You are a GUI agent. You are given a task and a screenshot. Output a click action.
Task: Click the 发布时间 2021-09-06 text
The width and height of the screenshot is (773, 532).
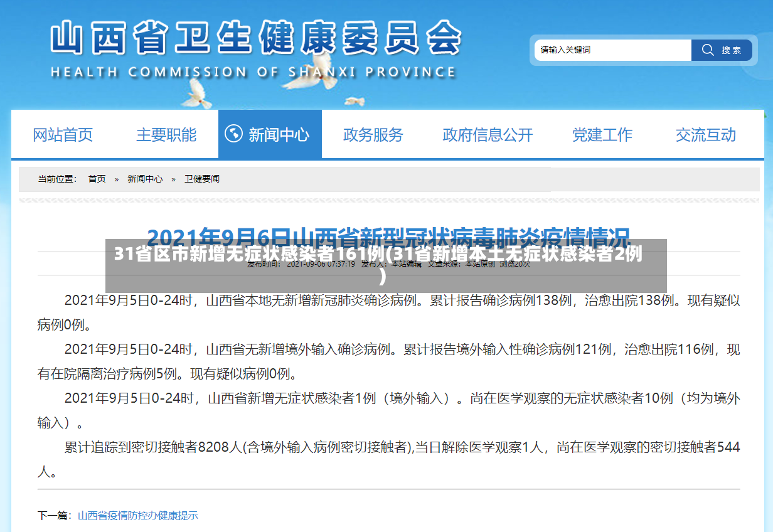301,264
